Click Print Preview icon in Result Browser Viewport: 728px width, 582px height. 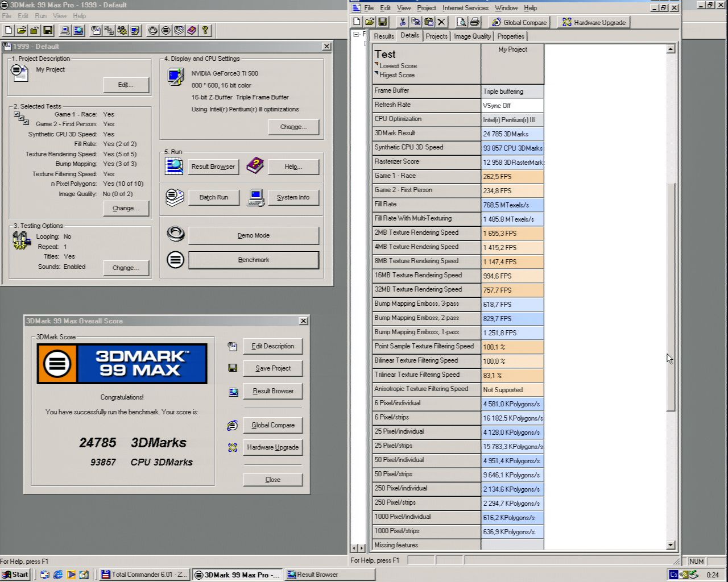click(461, 22)
